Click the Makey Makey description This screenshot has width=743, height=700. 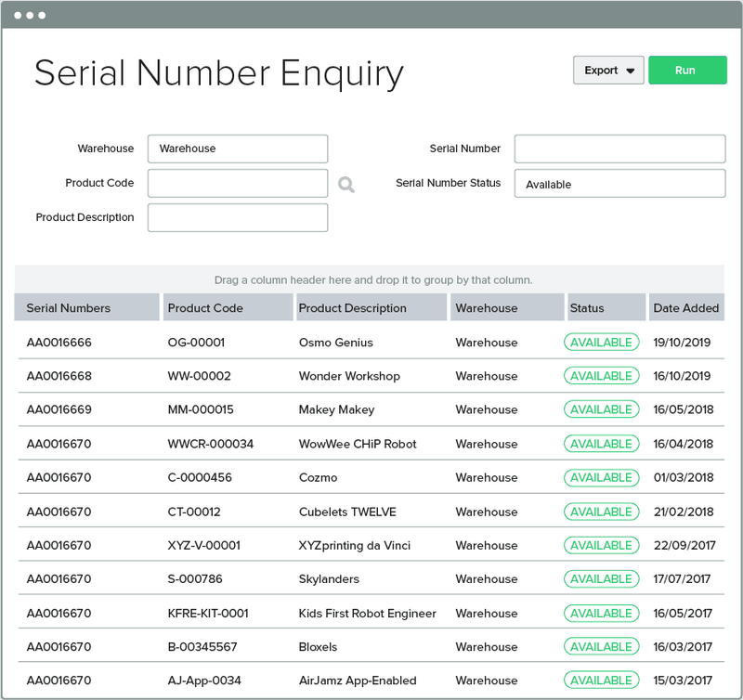[x=336, y=409]
